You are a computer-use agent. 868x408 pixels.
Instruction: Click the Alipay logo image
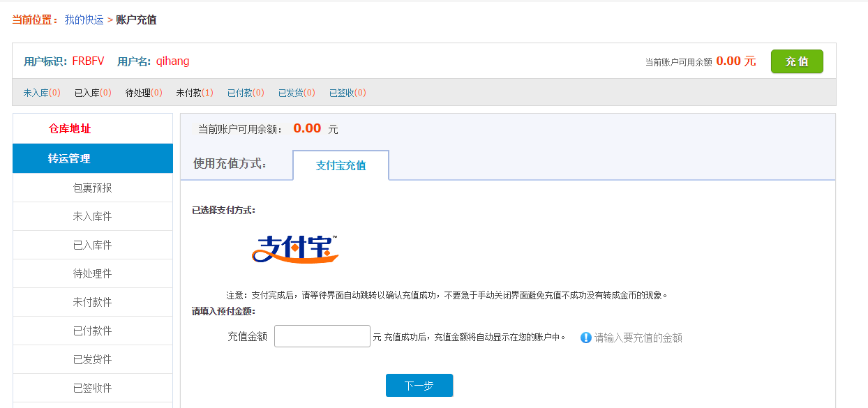point(294,249)
